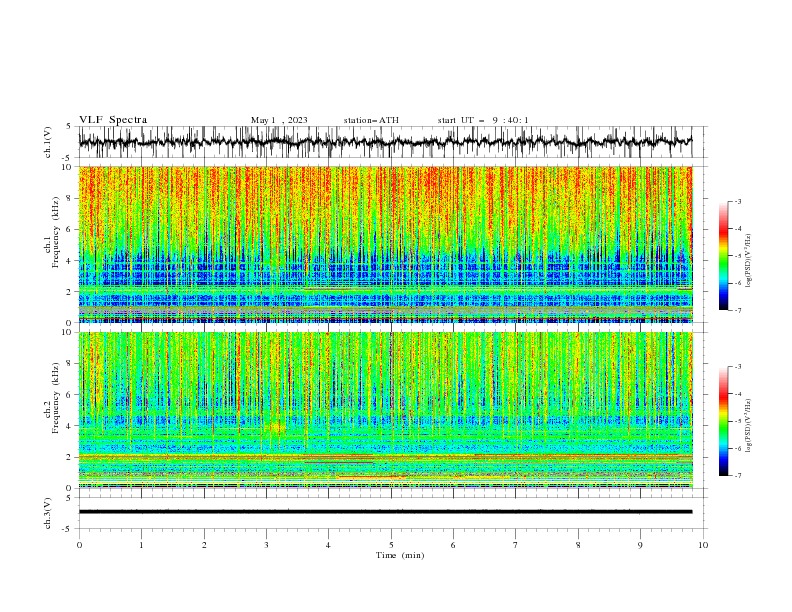
Task: Click the ch.1 color scale bar
Action: 723,256
